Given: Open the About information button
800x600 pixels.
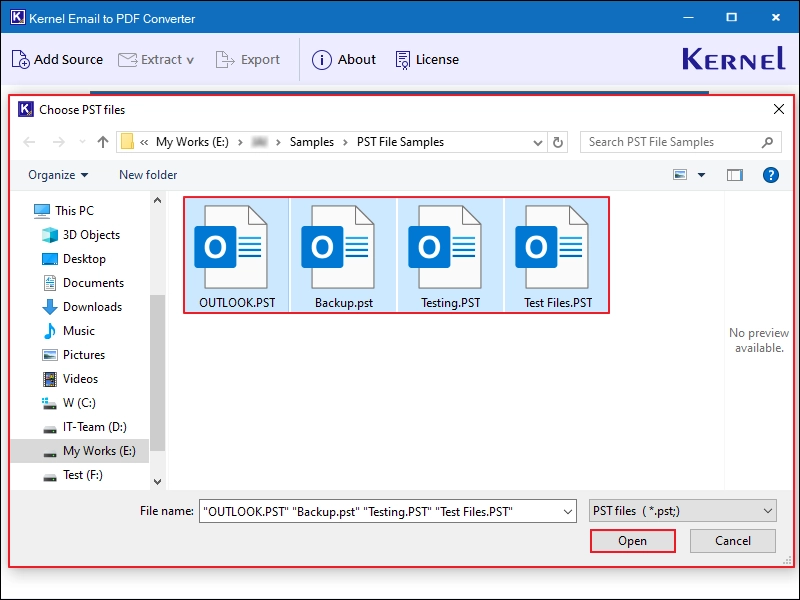Looking at the screenshot, I should [344, 60].
